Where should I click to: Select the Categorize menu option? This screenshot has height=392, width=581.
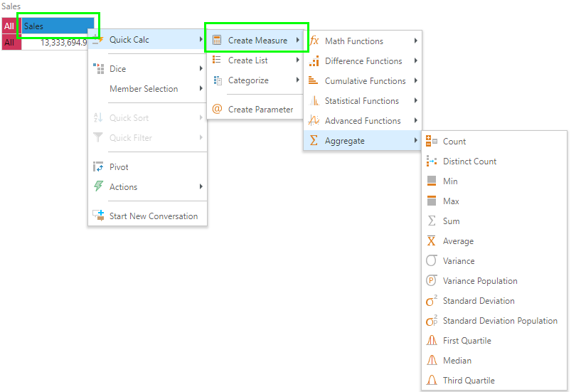[248, 80]
